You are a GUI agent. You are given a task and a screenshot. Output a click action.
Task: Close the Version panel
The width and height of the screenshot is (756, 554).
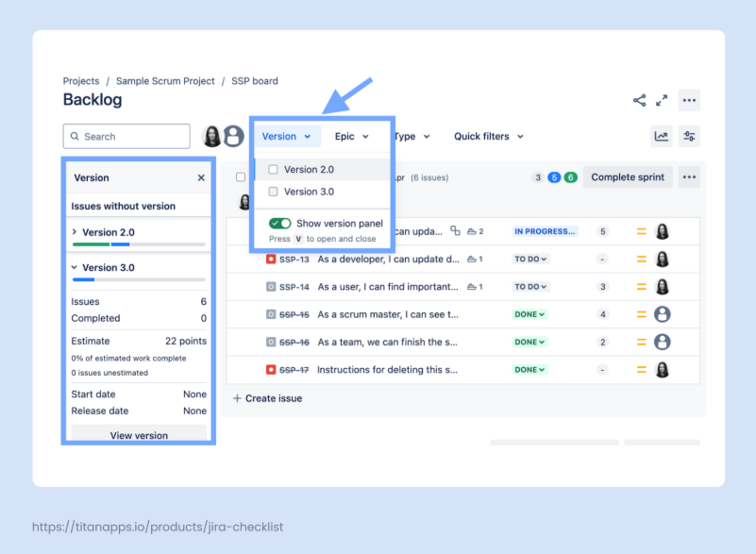pyautogui.click(x=201, y=177)
